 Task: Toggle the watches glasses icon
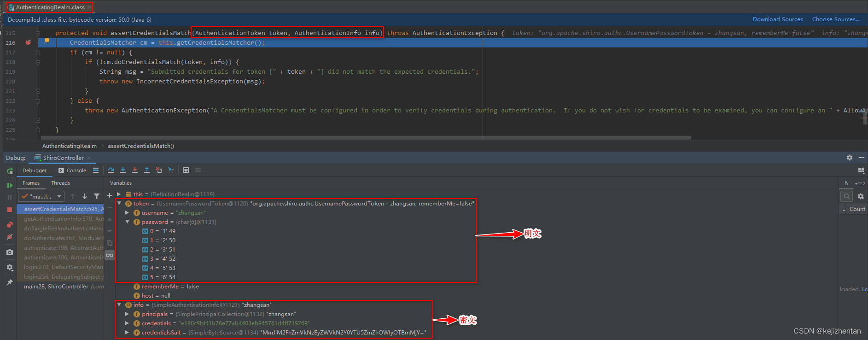(x=110, y=255)
